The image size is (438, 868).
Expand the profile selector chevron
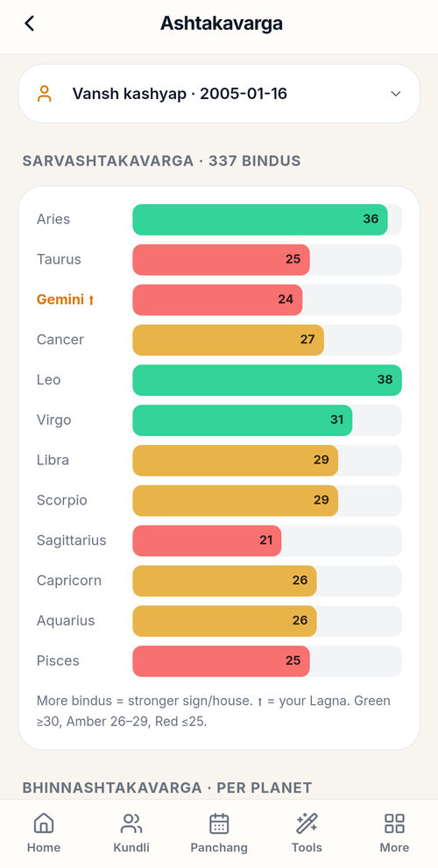[395, 94]
